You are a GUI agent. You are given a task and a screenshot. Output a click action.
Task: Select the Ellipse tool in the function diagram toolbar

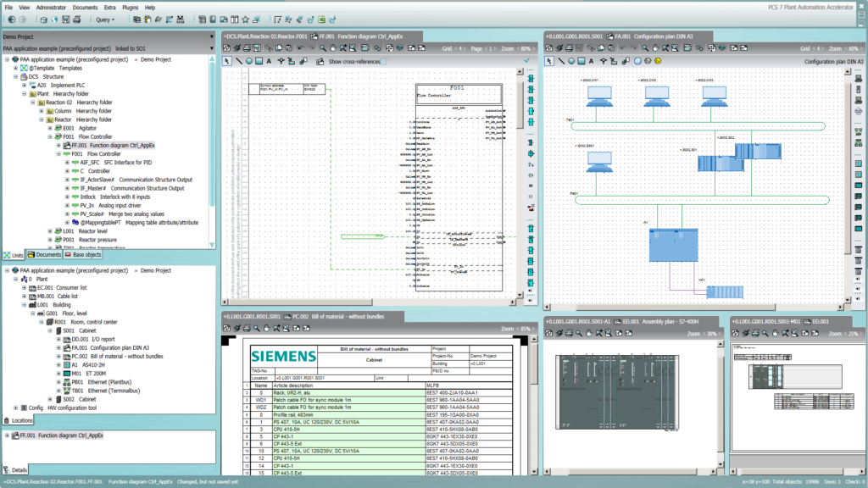(x=249, y=61)
